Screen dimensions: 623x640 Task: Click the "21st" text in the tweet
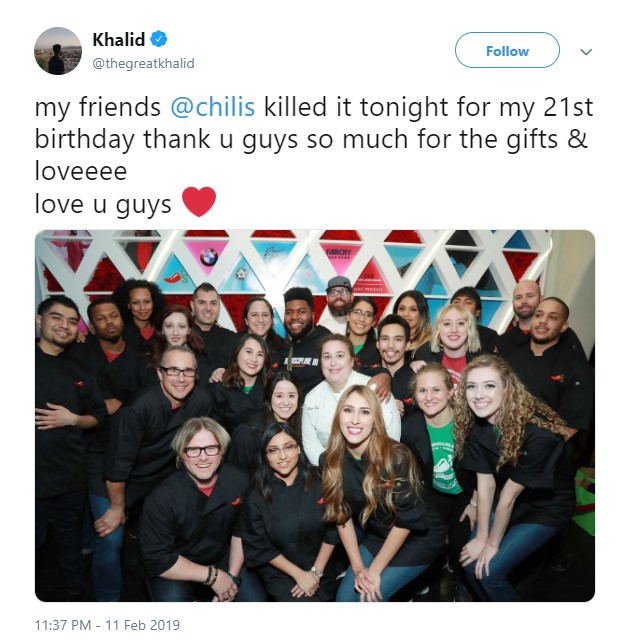pyautogui.click(x=568, y=107)
